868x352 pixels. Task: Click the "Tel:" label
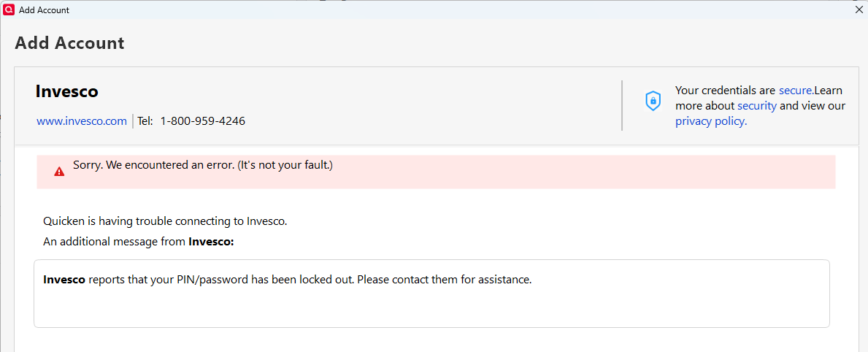145,121
